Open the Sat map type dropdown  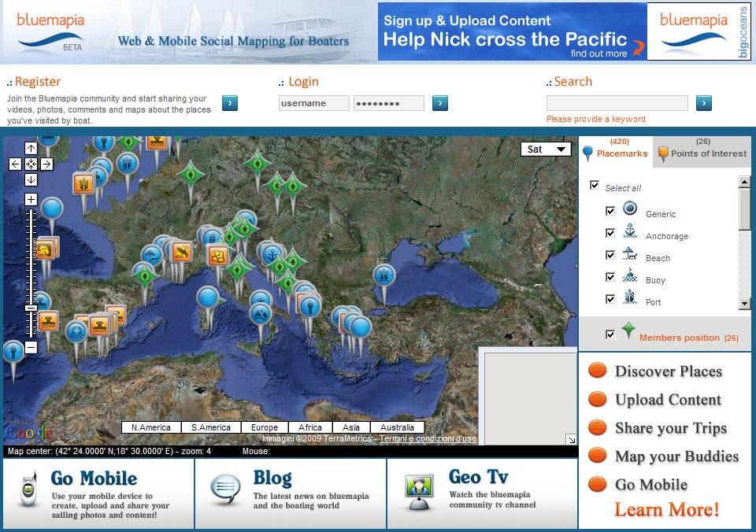click(546, 150)
